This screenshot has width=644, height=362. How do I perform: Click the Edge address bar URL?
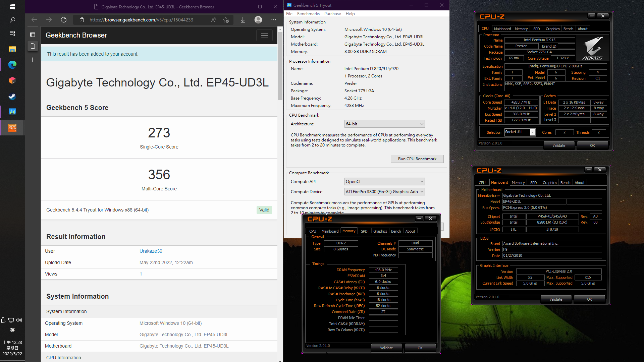[x=141, y=20]
